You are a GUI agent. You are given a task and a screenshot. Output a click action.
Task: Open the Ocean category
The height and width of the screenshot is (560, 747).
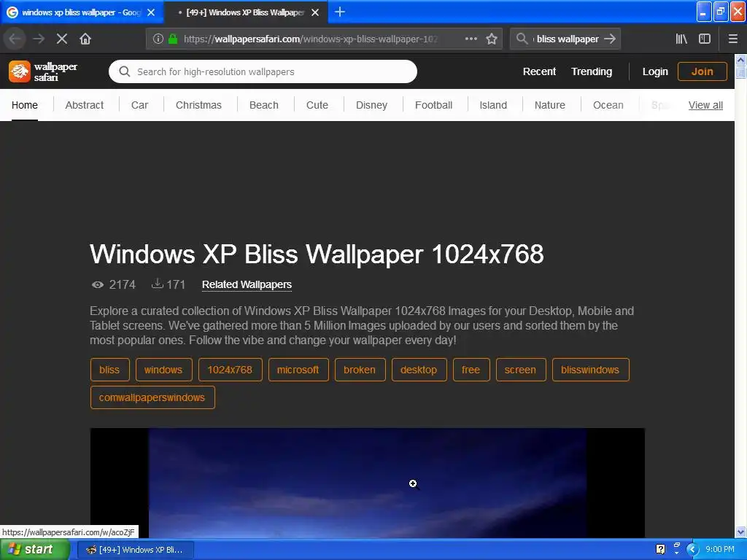tap(608, 105)
